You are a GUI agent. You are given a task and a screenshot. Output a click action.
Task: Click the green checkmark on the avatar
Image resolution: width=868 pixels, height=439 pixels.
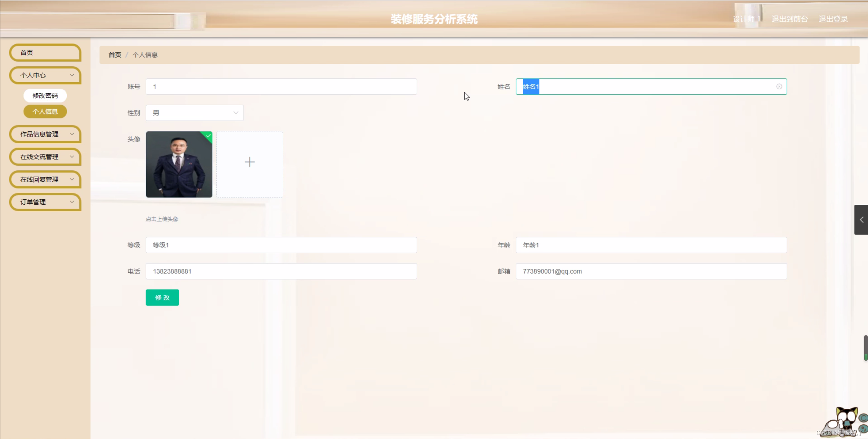point(208,135)
